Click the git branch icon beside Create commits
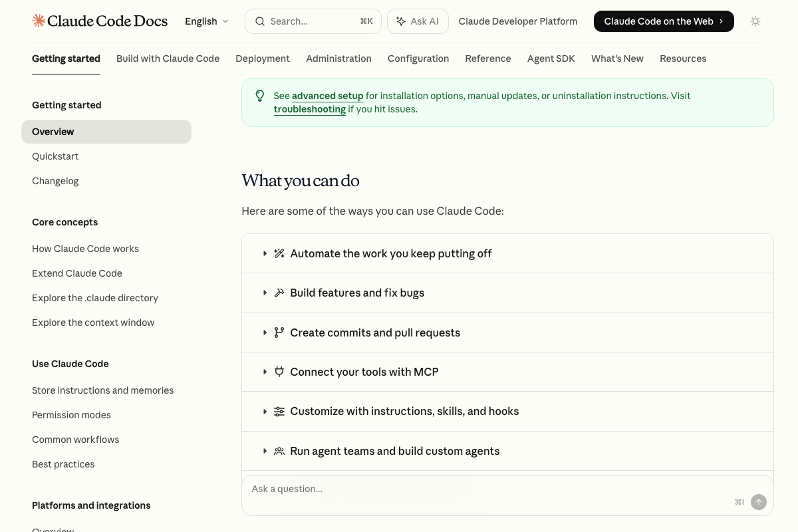The image size is (798, 532). [x=279, y=332]
